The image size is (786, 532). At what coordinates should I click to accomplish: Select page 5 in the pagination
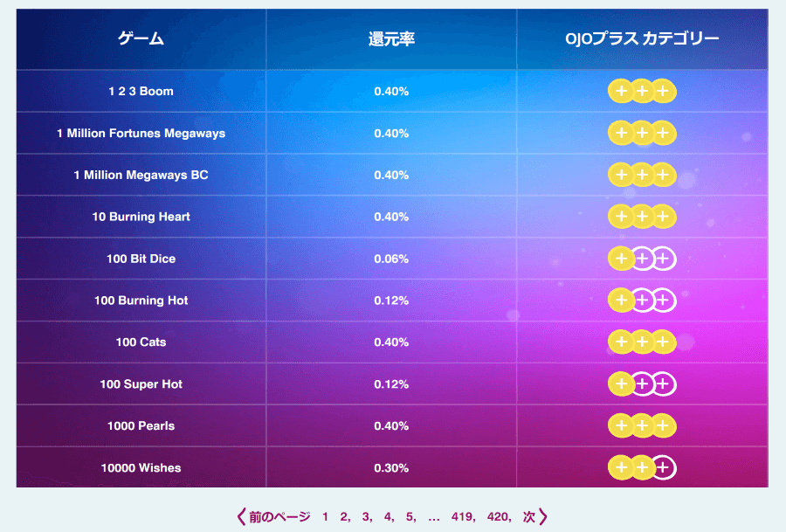410,516
